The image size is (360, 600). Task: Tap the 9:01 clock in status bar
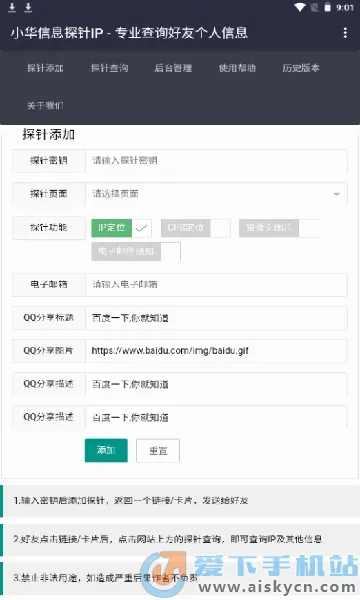coord(345,8)
